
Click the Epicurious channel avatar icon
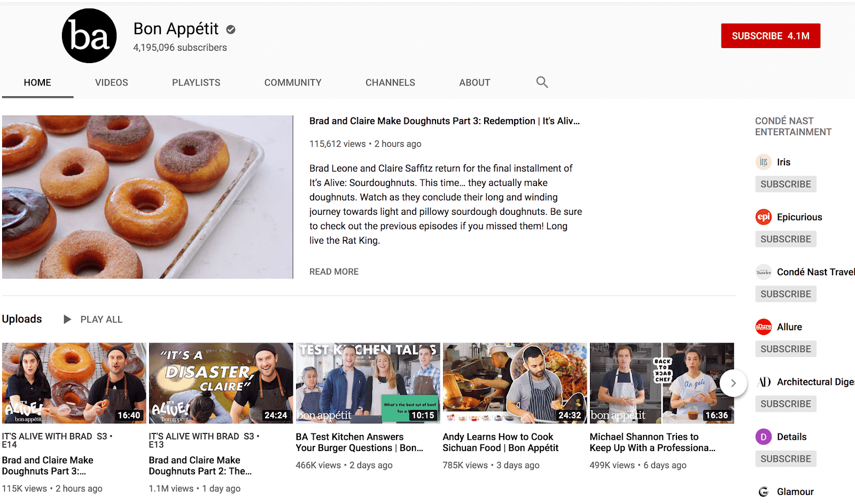(764, 217)
